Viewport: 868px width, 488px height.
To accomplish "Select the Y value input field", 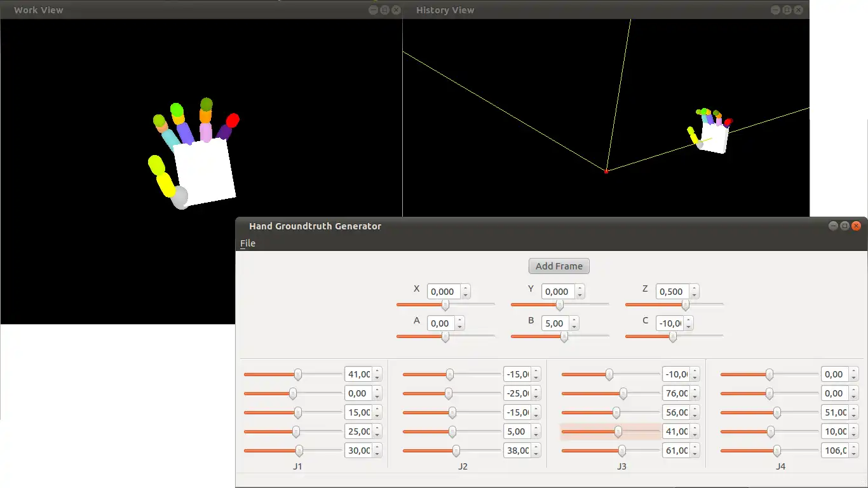I will coord(557,292).
